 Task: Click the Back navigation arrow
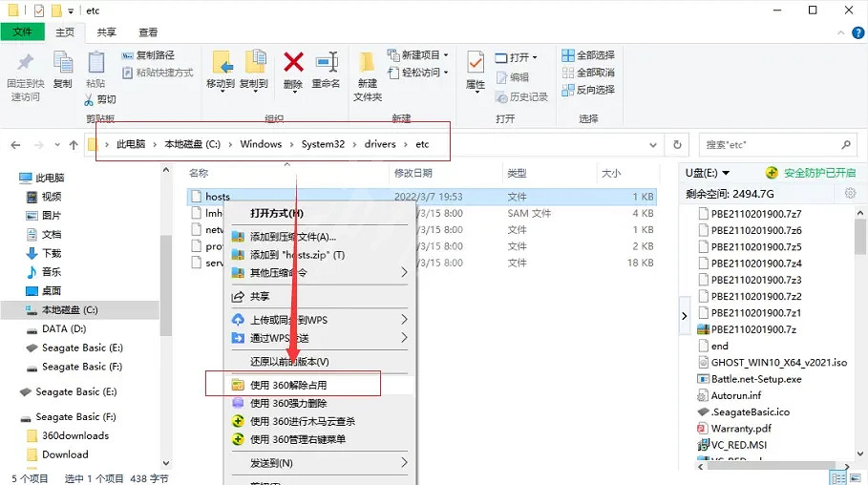pos(15,145)
